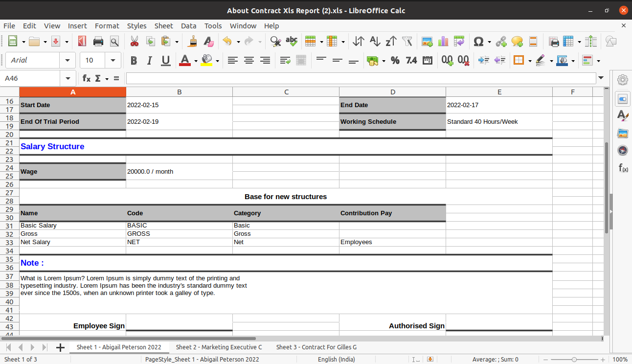Screen dimensions: 632x364
Task: Open the sidebar Functions f(x) icon
Action: tap(623, 168)
